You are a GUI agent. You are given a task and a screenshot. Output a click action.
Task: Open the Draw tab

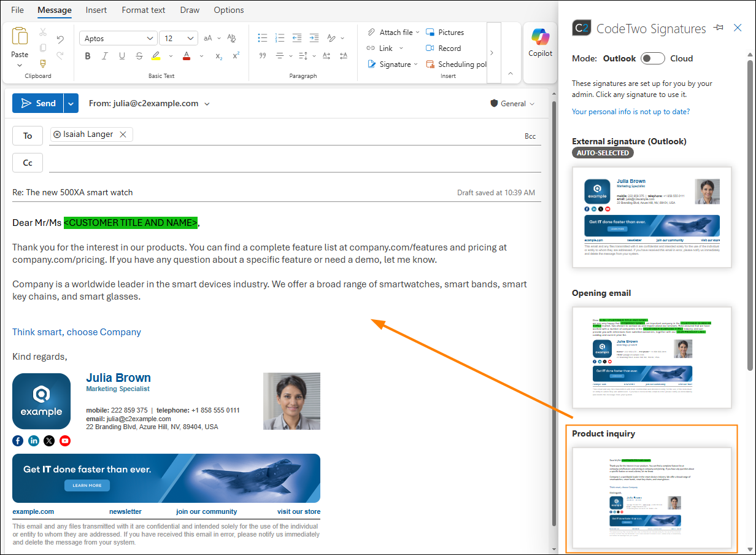click(190, 10)
